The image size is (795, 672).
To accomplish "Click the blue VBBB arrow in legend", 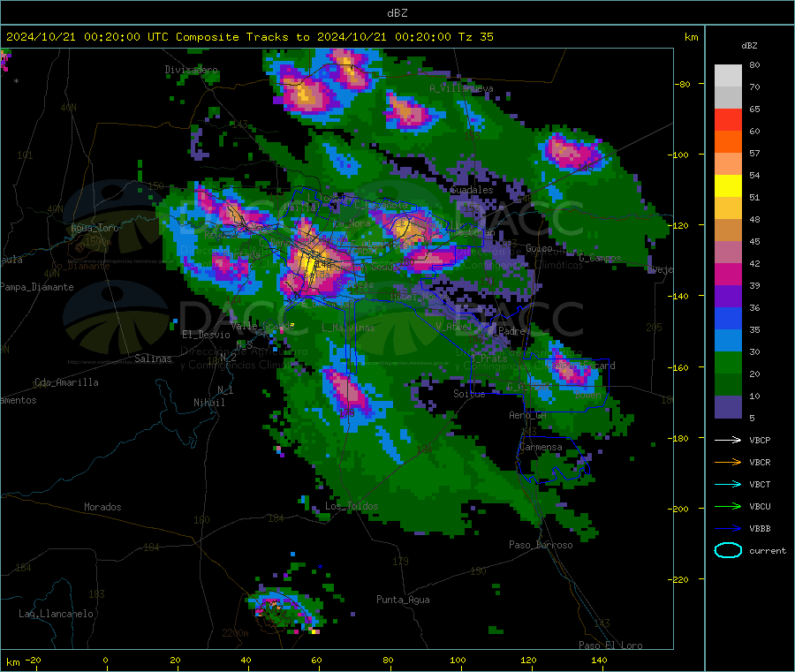I will click(x=728, y=528).
